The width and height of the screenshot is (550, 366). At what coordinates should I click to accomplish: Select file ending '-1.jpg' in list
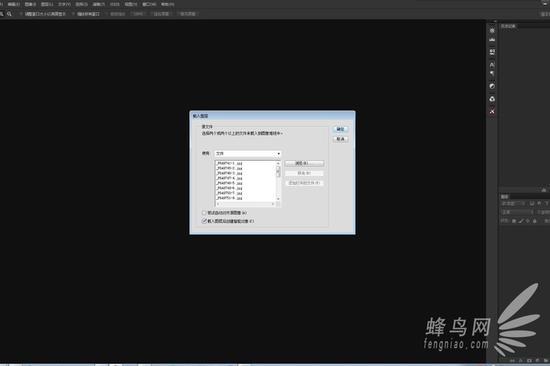point(229,164)
